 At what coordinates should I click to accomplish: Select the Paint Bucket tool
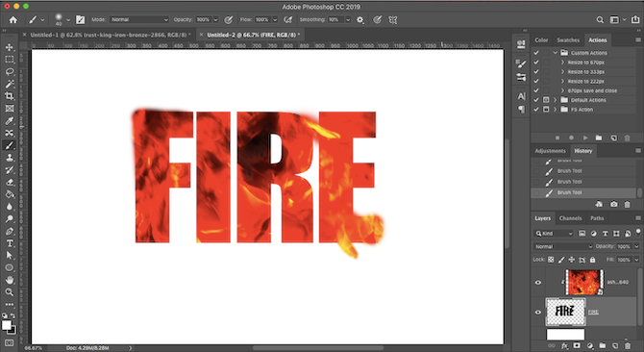tap(10, 194)
